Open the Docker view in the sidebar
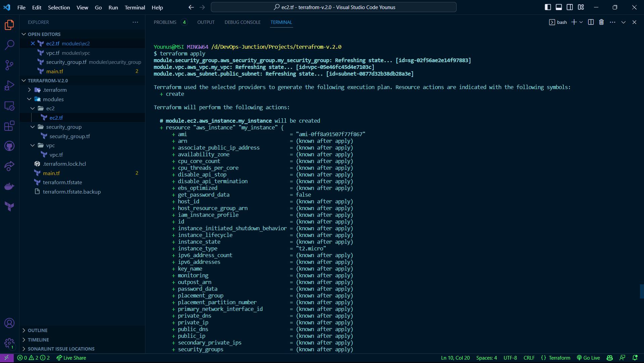The image size is (644, 363). point(9,186)
